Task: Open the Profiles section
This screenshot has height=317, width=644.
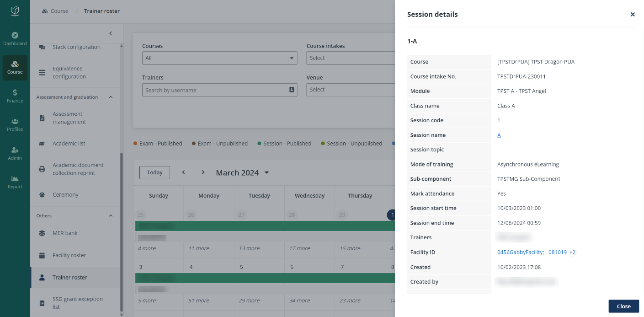Action: coord(15,124)
